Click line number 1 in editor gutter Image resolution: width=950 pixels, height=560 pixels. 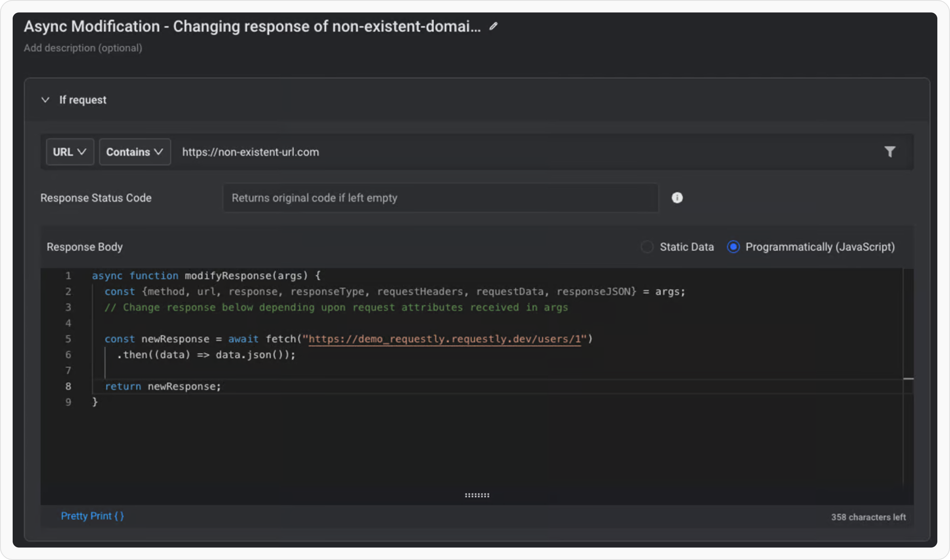coord(68,276)
